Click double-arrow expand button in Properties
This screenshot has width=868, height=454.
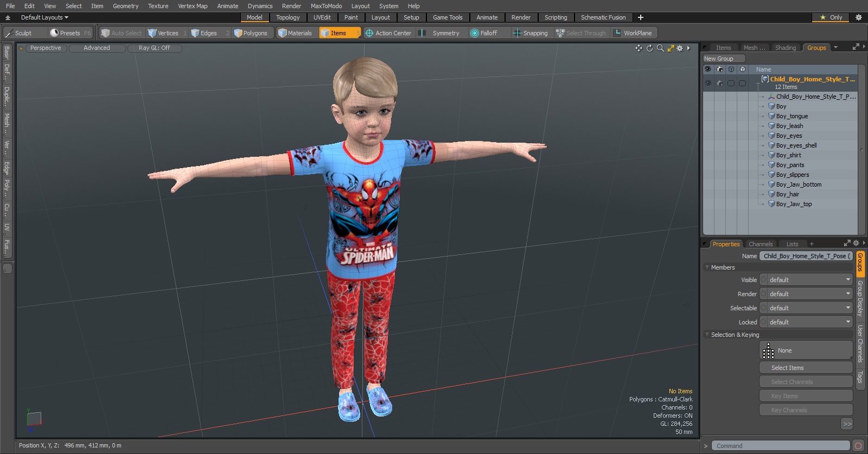847,424
